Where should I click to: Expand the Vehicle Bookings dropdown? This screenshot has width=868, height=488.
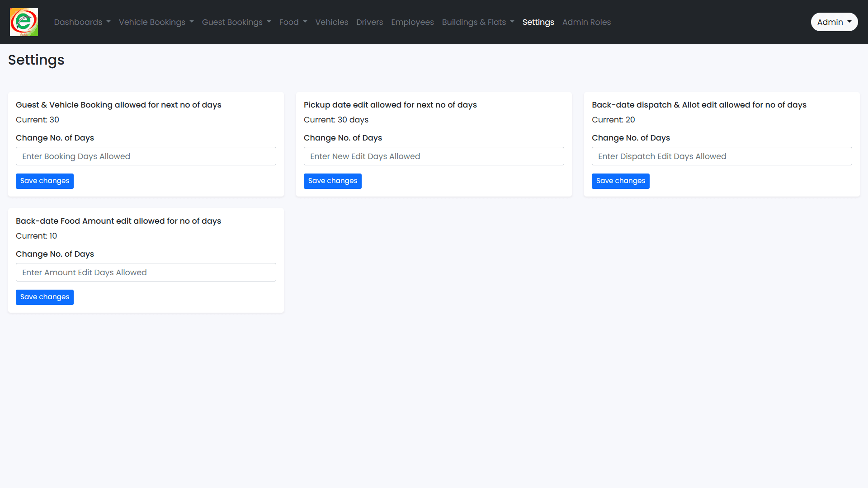[x=156, y=22]
